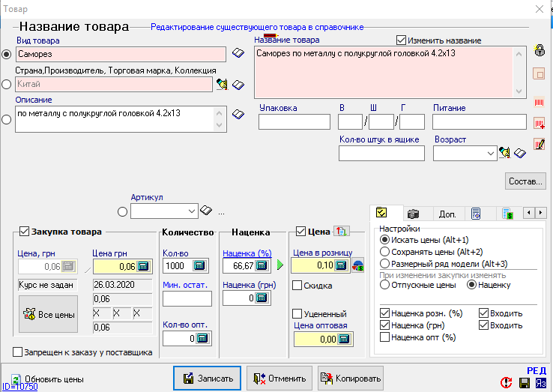
Task: Open the Вид товара reference book icon
Action: tap(238, 54)
